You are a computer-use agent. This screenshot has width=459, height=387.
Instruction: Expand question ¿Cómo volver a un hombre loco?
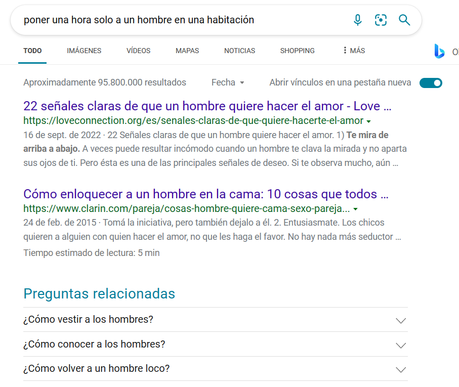point(215,369)
